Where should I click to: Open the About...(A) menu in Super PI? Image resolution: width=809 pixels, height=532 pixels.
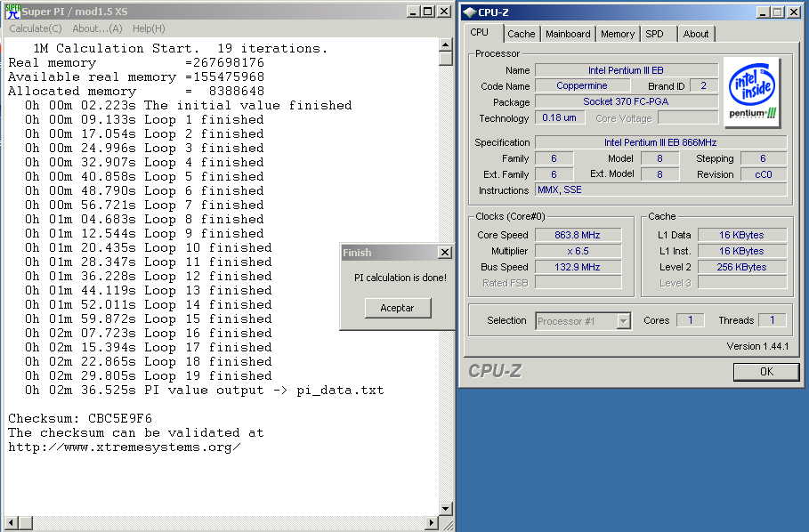coord(97,28)
